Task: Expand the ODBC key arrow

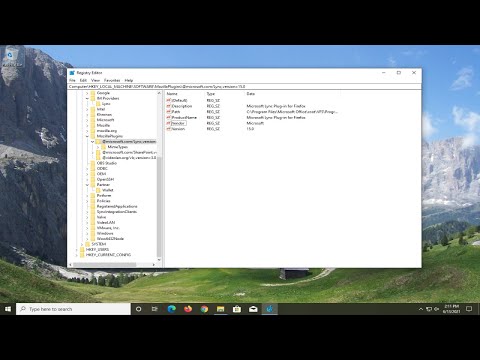Action: click(x=87, y=169)
